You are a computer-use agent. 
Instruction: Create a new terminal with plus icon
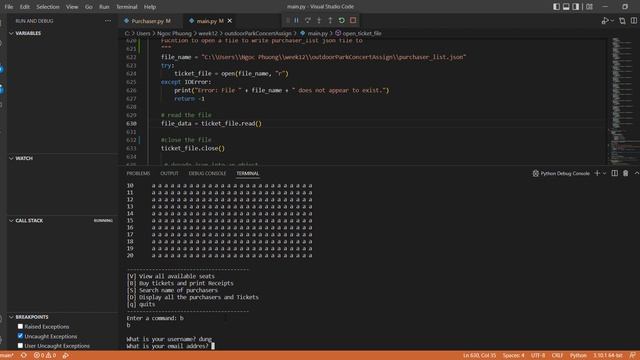(x=597, y=173)
